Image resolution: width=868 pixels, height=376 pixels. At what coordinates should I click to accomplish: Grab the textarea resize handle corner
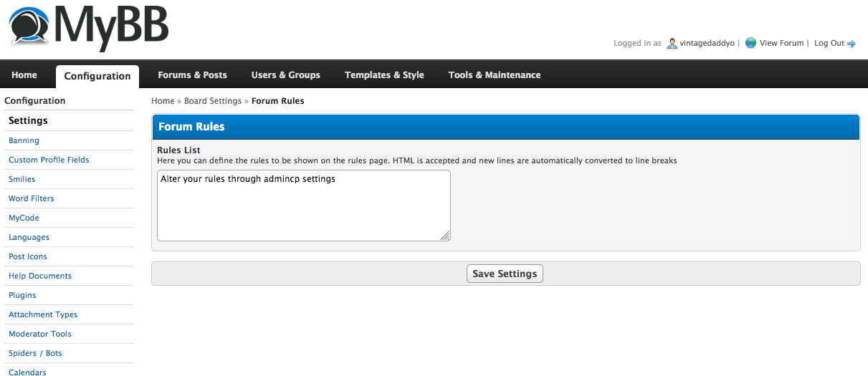point(446,236)
